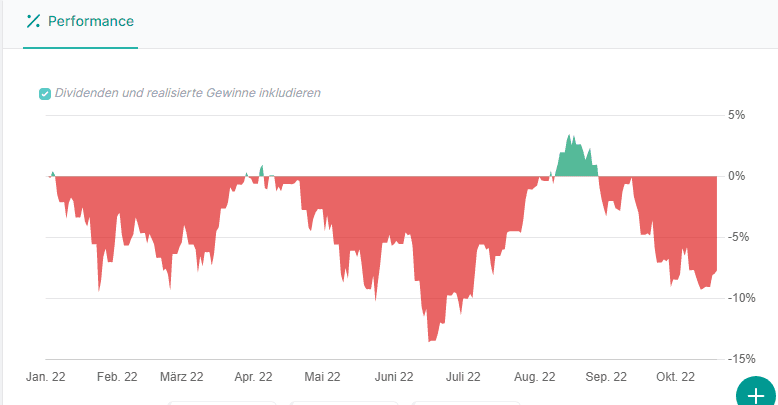Viewport: 778px width, 405px height.
Task: Click the percent icon beside Performance
Action: point(33,21)
